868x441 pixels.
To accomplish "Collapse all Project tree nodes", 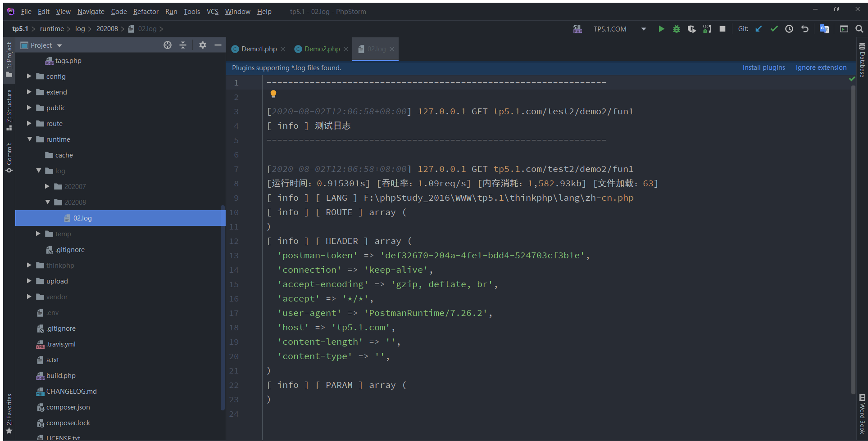I will click(x=183, y=45).
